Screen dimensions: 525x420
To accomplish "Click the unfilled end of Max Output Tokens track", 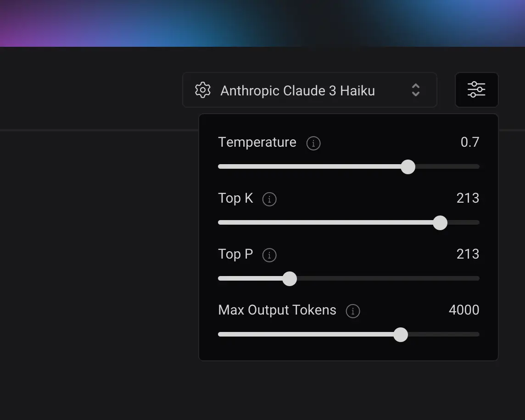I will [444, 334].
